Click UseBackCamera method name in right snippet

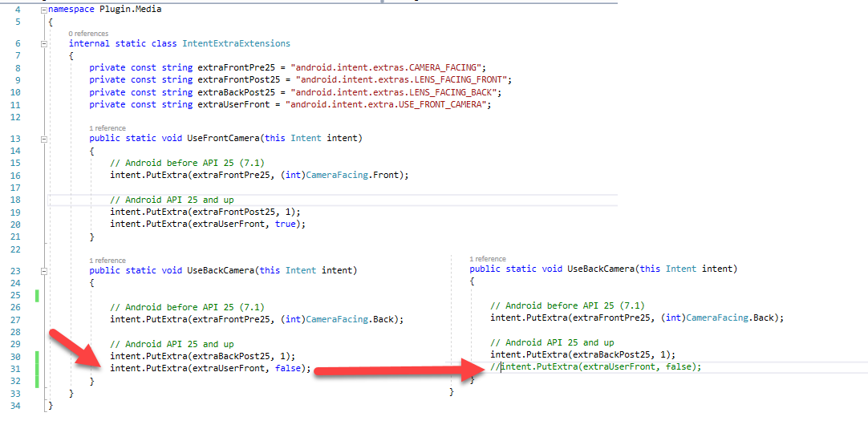coord(601,269)
